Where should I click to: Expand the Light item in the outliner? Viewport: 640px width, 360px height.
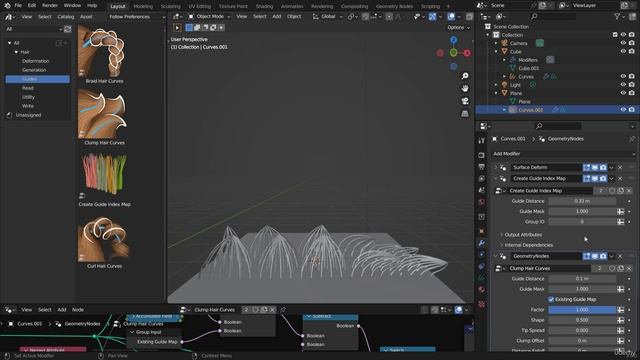click(496, 85)
